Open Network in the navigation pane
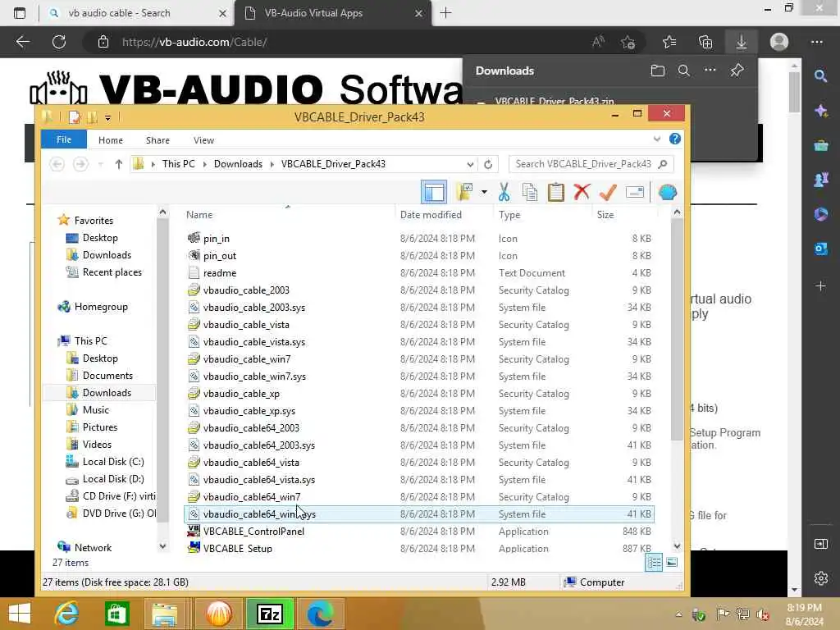The height and width of the screenshot is (630, 840). (x=93, y=547)
